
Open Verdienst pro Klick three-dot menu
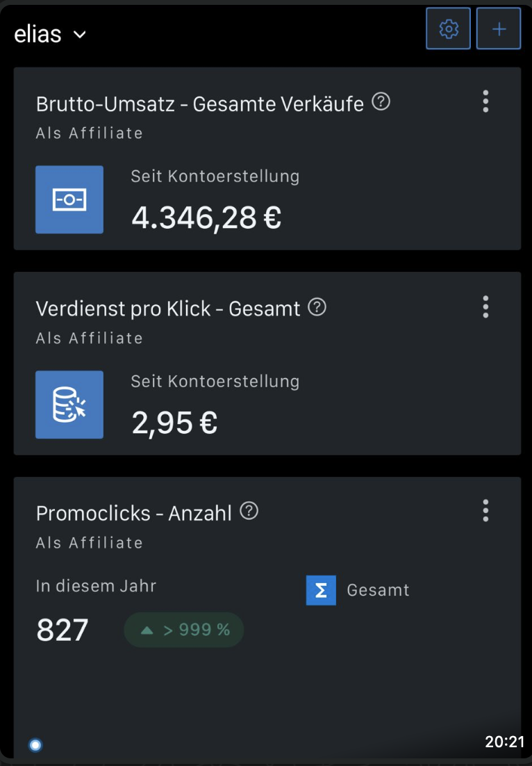[485, 307]
